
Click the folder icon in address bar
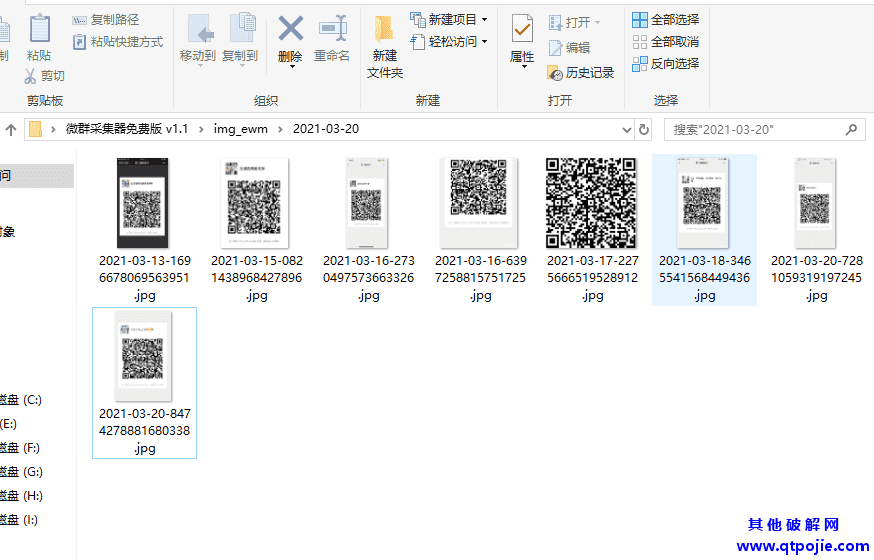(36, 129)
